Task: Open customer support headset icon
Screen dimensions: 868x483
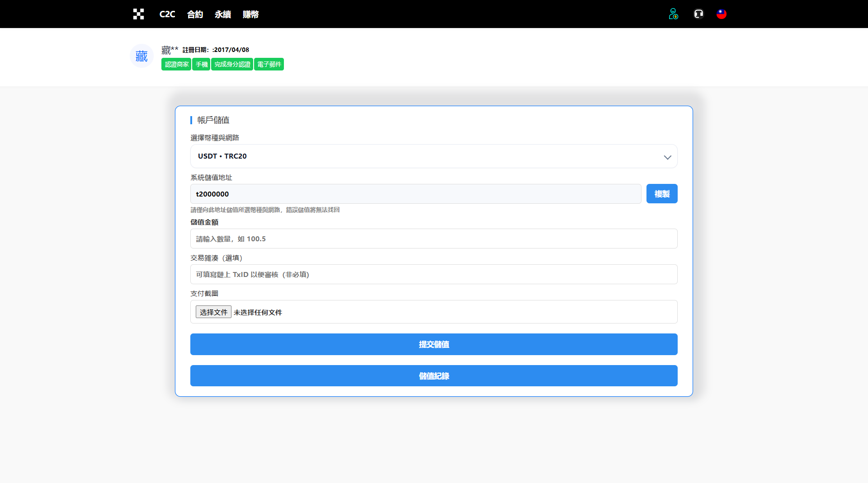Action: [698, 14]
